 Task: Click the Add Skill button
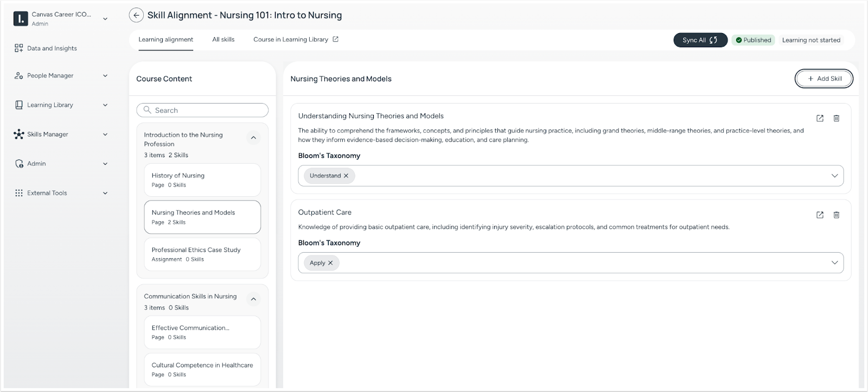click(824, 79)
